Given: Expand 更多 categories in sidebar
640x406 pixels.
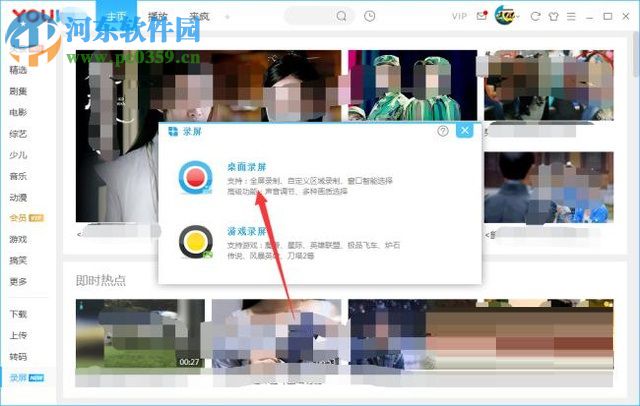Looking at the screenshot, I should (x=18, y=282).
